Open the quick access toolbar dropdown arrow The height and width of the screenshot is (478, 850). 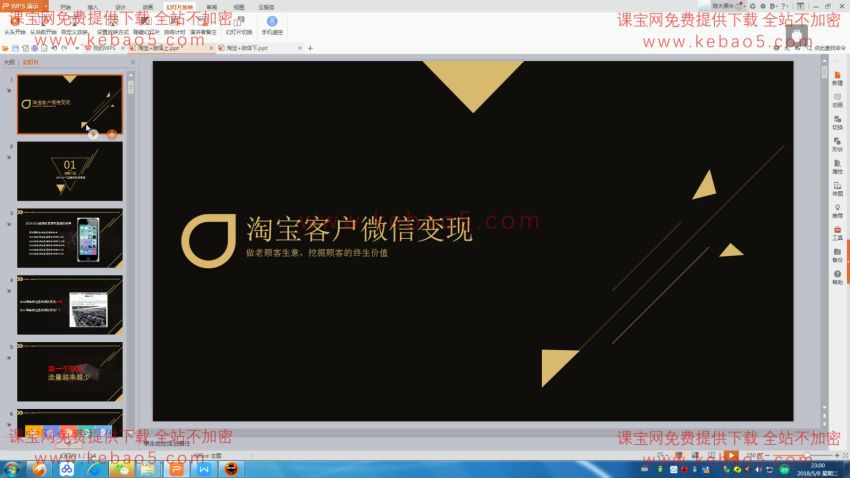click(77, 48)
